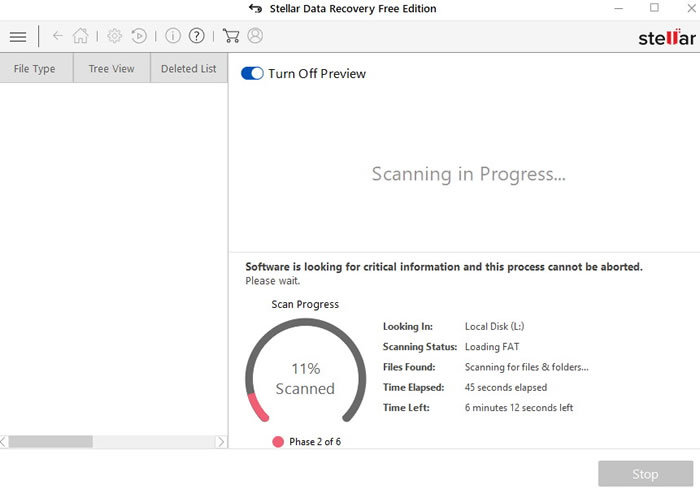Click the Stellar logo
Viewport: 700px width, 494px height.
click(667, 38)
